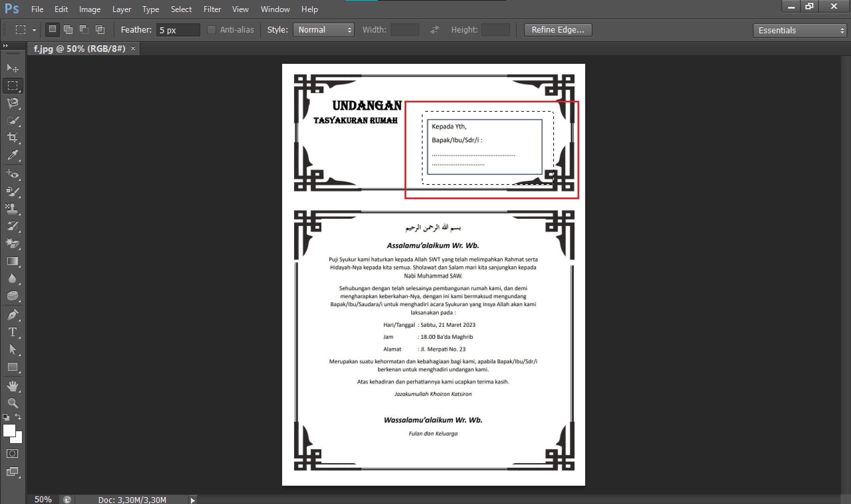The height and width of the screenshot is (504, 851).
Task: Open tool preset picker arrow
Action: (34, 30)
